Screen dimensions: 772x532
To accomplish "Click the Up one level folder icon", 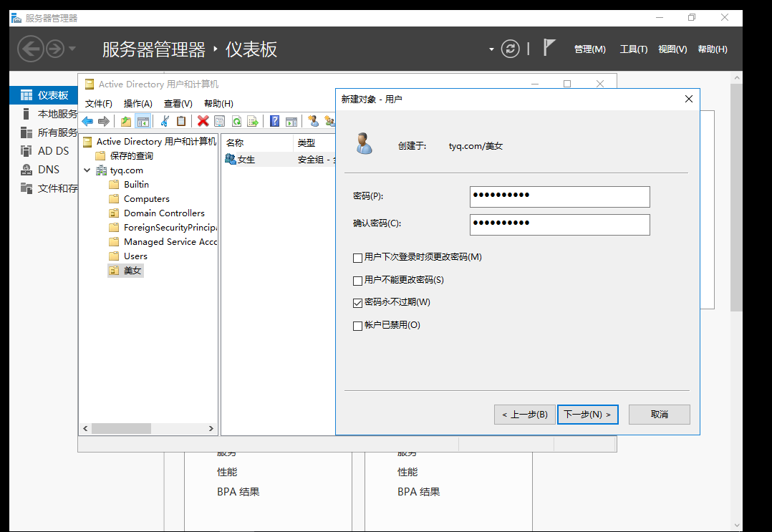I will (126, 121).
